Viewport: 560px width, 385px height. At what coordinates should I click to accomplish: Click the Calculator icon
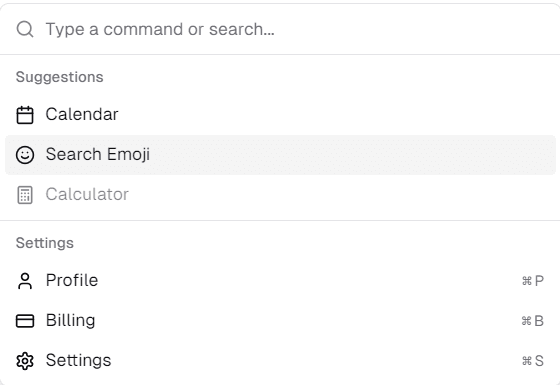click(25, 195)
